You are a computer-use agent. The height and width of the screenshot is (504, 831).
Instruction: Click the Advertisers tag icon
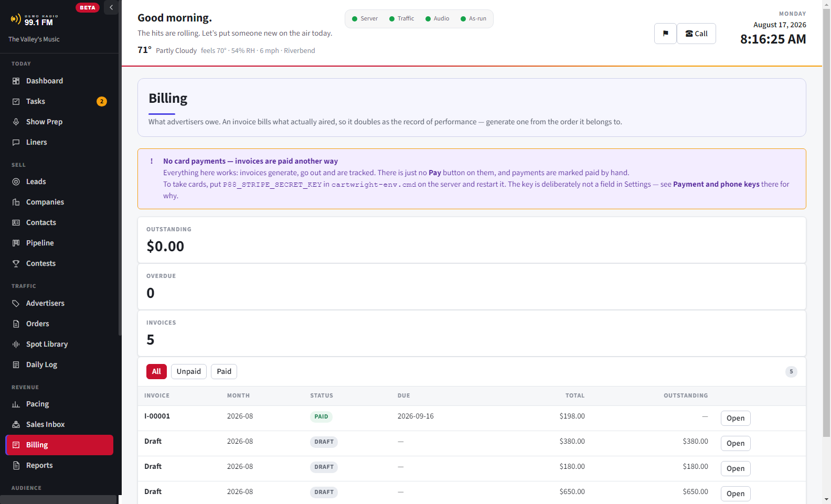point(16,303)
